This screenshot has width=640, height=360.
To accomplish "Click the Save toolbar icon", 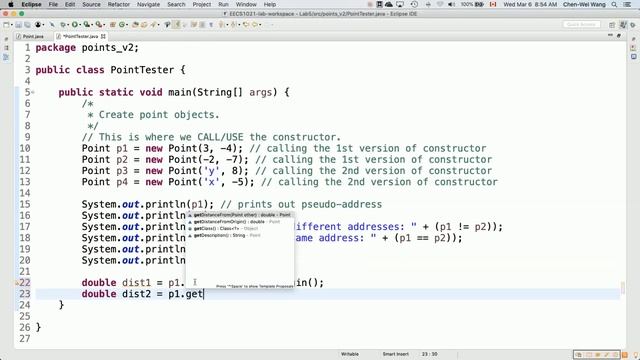I will tap(19, 25).
